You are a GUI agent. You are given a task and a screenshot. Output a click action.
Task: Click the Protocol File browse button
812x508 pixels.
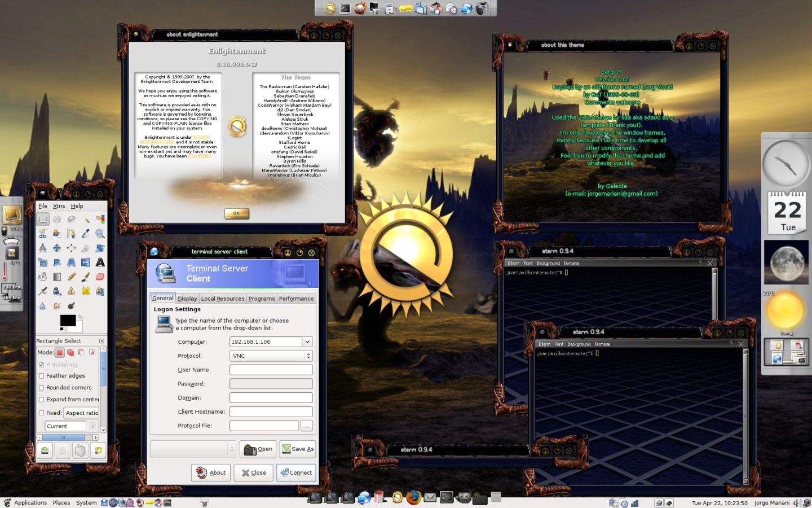307,426
